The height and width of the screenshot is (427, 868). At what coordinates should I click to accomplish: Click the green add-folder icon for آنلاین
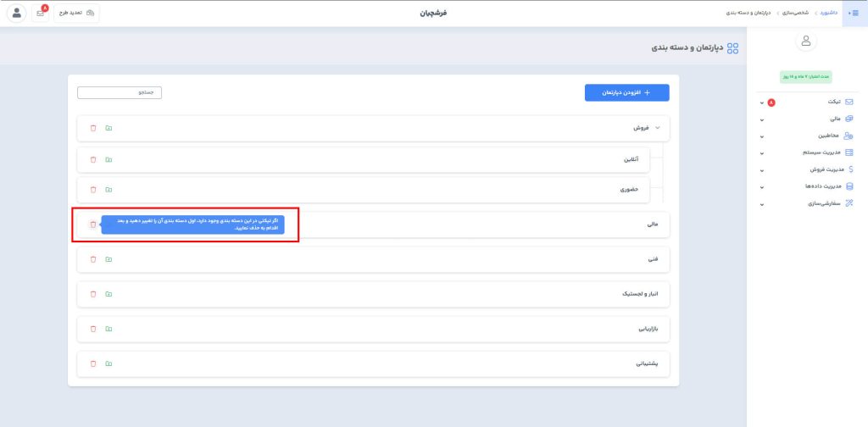tap(108, 159)
